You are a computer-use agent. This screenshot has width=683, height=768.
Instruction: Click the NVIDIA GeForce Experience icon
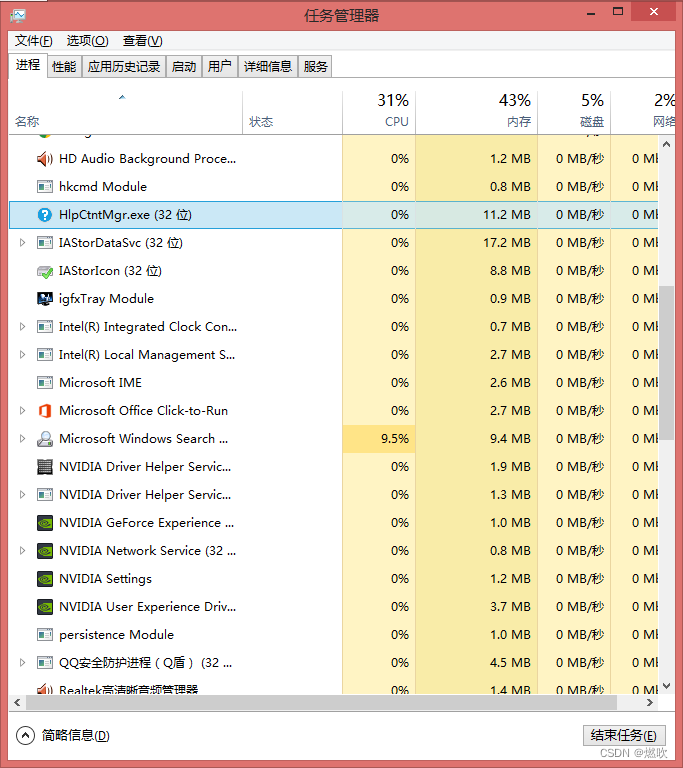pyautogui.click(x=45, y=523)
